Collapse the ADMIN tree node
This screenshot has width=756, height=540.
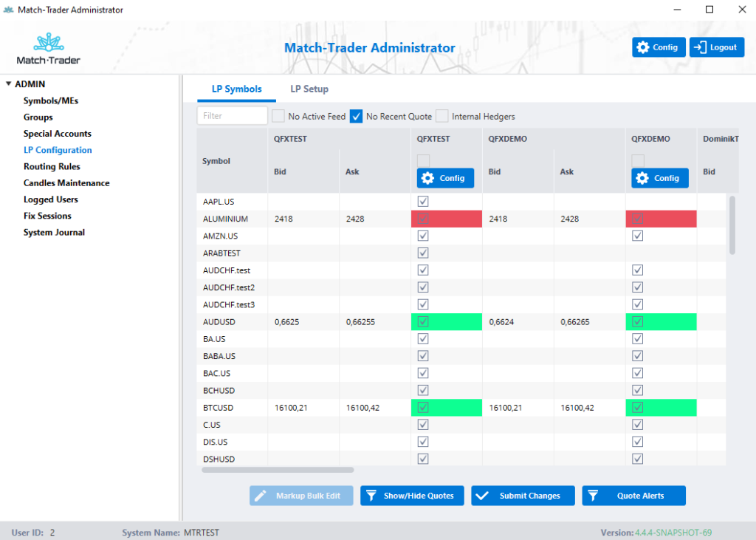pyautogui.click(x=8, y=84)
